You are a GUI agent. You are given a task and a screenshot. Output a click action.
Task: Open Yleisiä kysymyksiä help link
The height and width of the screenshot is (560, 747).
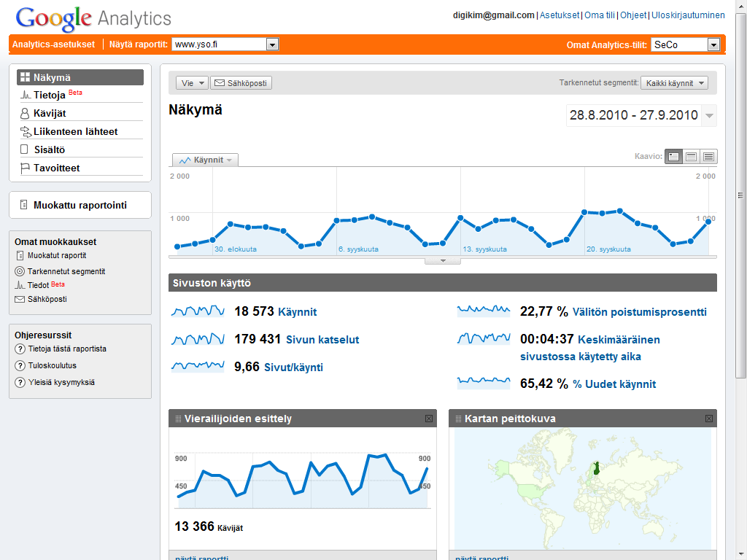coord(61,382)
